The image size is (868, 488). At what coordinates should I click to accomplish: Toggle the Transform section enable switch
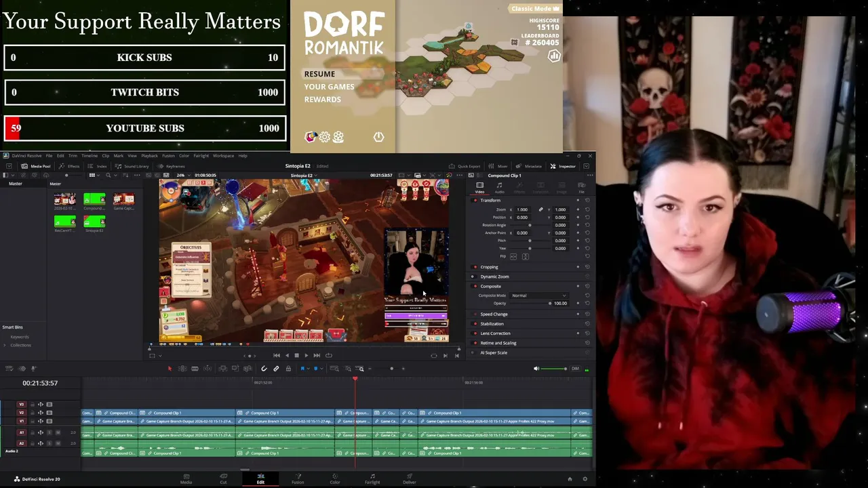475,201
